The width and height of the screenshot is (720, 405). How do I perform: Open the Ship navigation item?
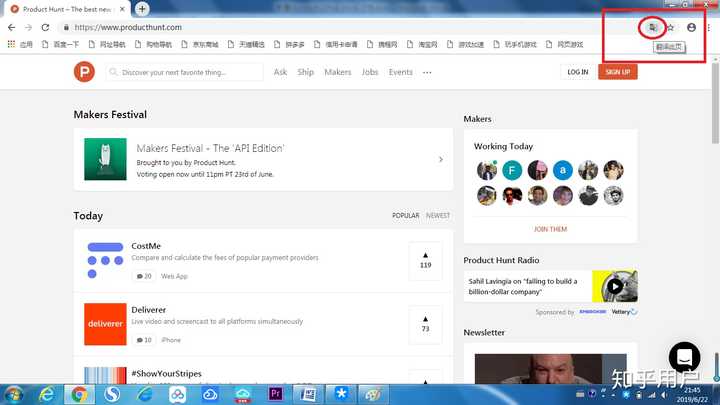[x=306, y=72]
